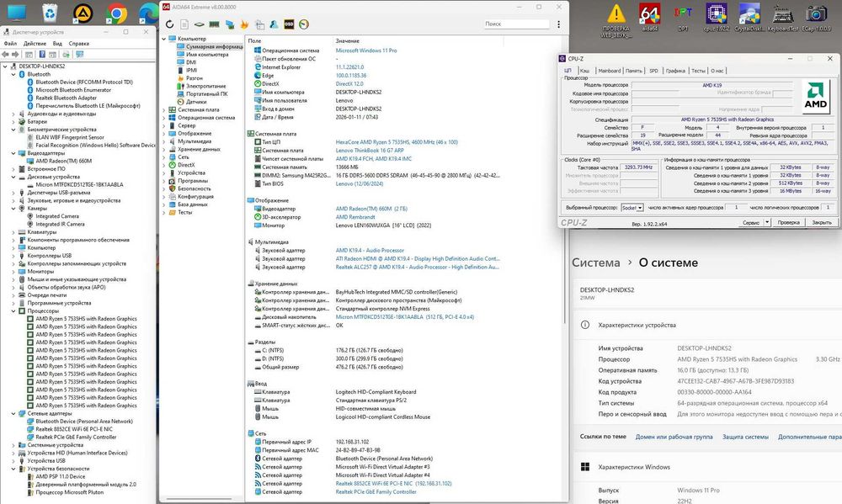Select Integrated IR Camera in Device Manager
Screen dimensions: 842x504
pos(60,224)
